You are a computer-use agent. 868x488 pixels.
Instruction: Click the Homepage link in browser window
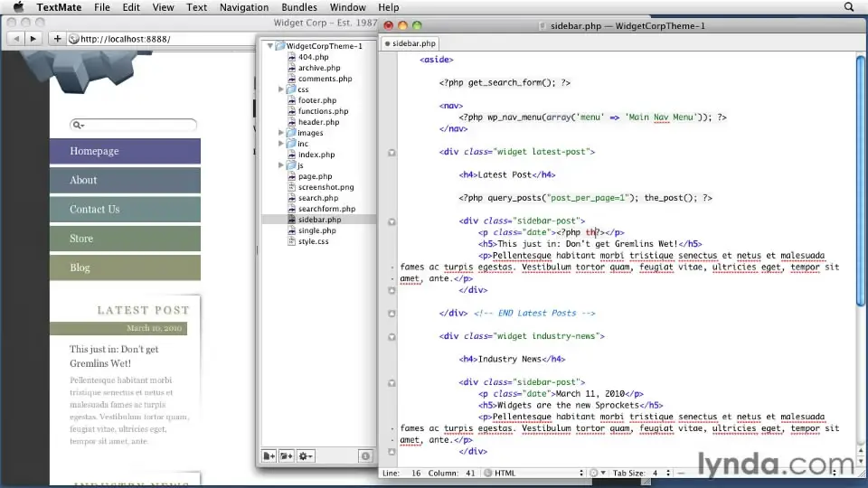[x=125, y=151]
